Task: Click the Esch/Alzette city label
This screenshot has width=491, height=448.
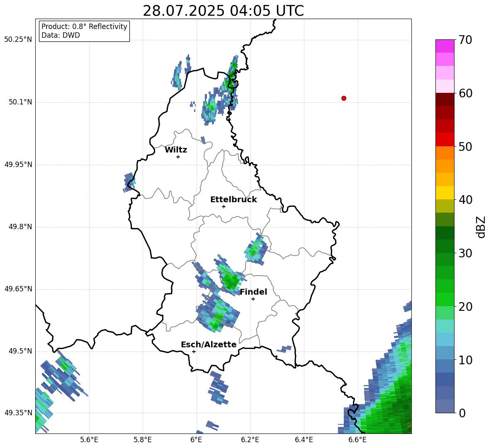Action: [x=209, y=344]
